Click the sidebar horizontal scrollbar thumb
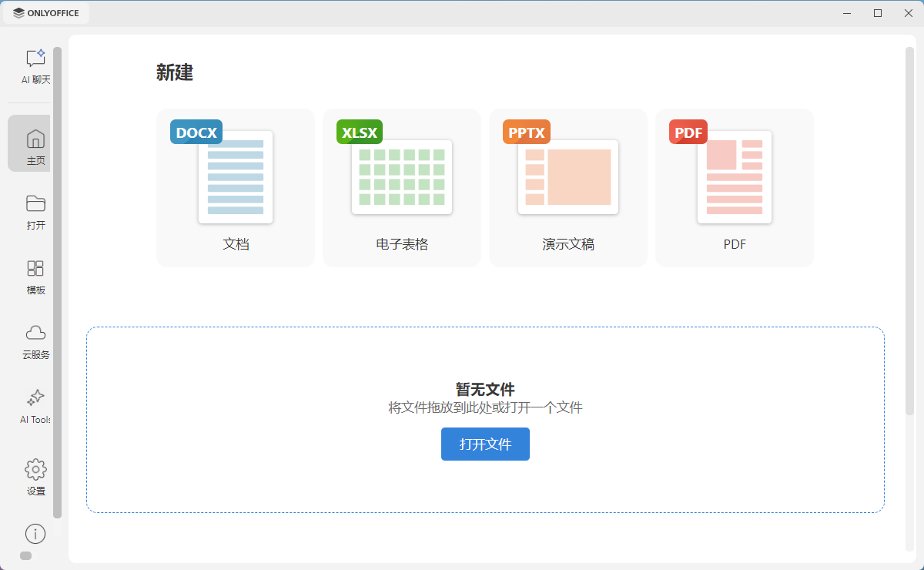The image size is (924, 570). tap(25, 555)
